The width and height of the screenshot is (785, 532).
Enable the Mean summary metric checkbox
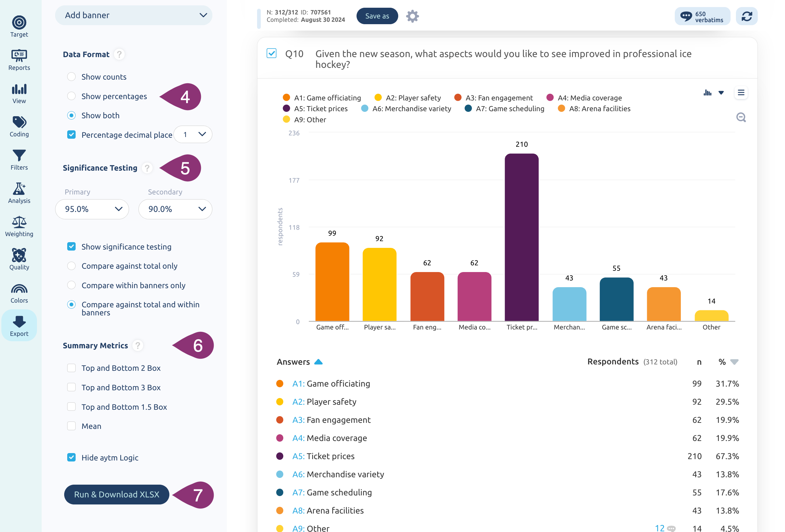[71, 426]
